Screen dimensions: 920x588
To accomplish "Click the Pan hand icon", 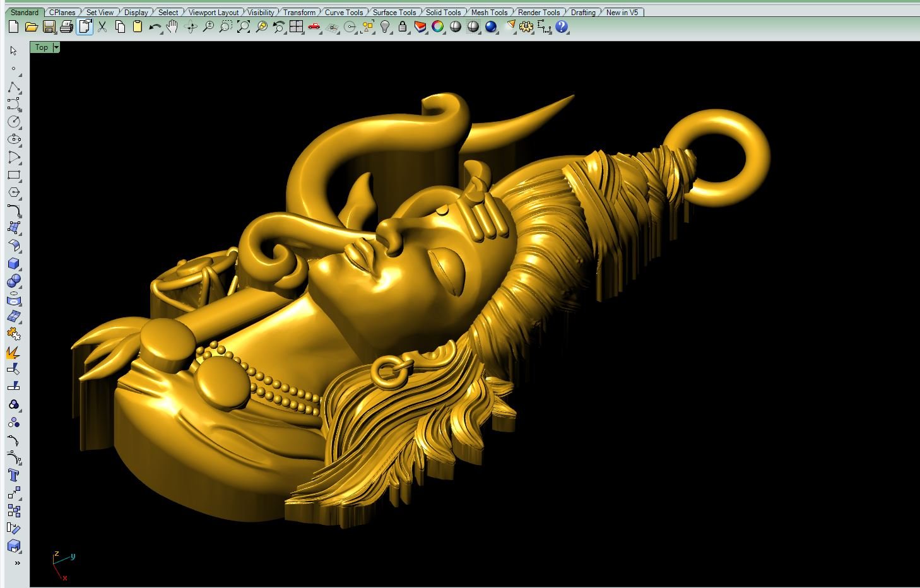I will 172,26.
